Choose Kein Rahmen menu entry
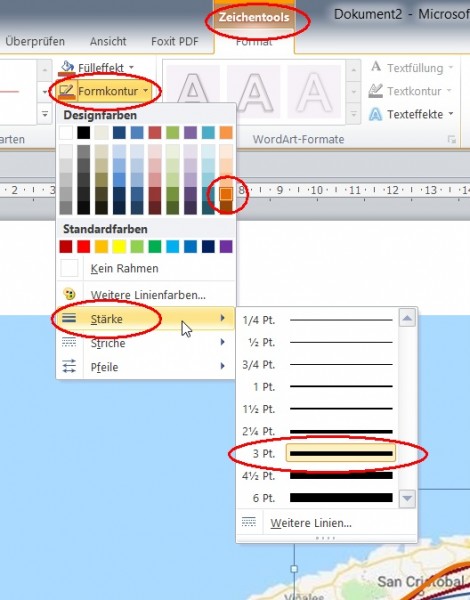The height and width of the screenshot is (600, 470). (146, 268)
